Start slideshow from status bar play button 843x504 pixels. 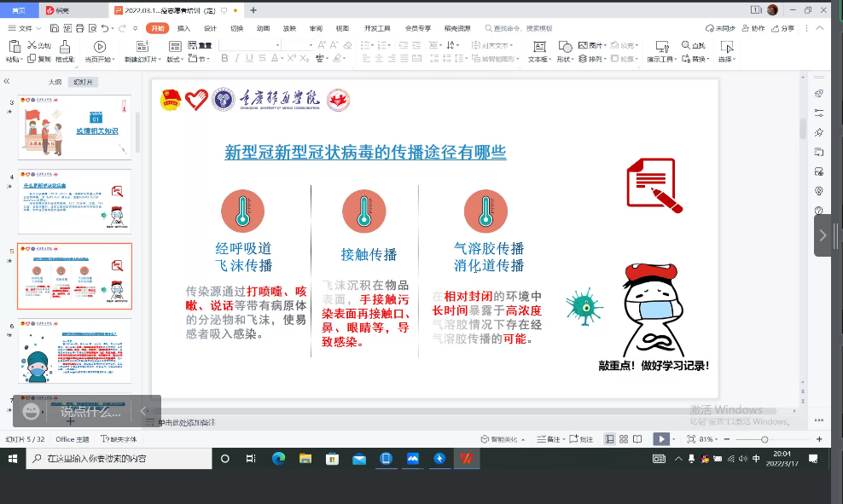[660, 439]
